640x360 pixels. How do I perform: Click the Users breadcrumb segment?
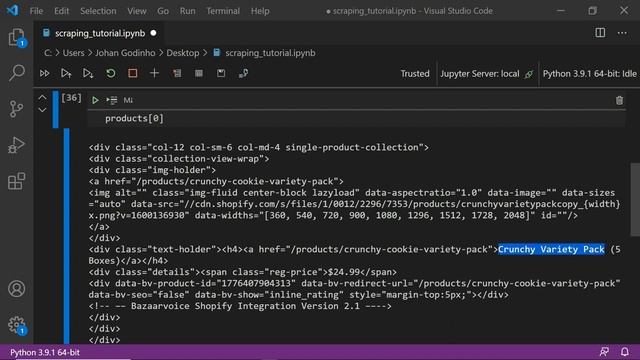coord(73,53)
